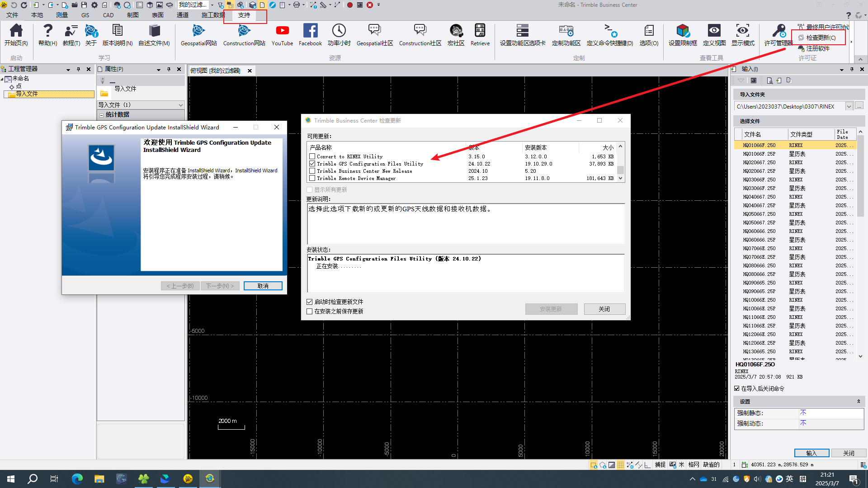Toggle 启动时检查更新文件 checkbox

310,302
